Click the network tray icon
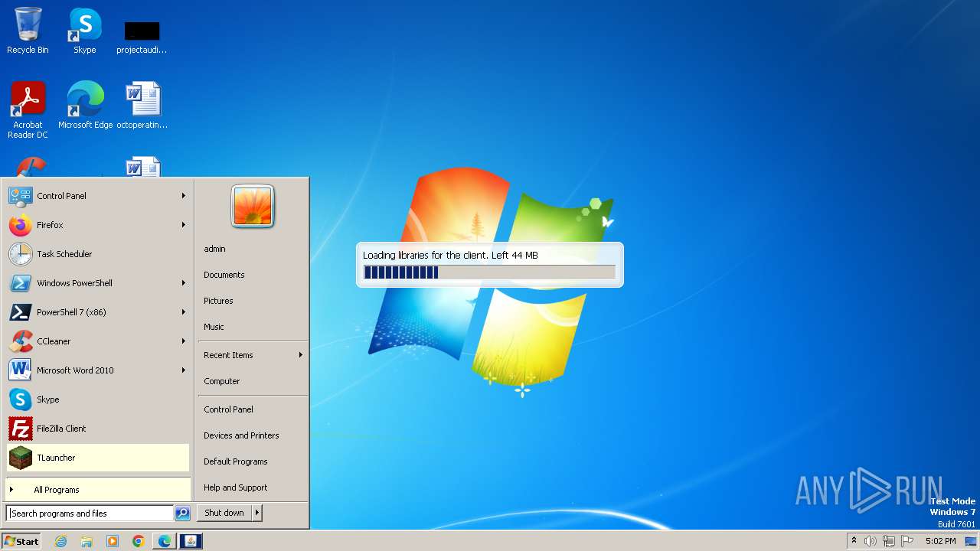This screenshot has width=980, height=551. [889, 541]
